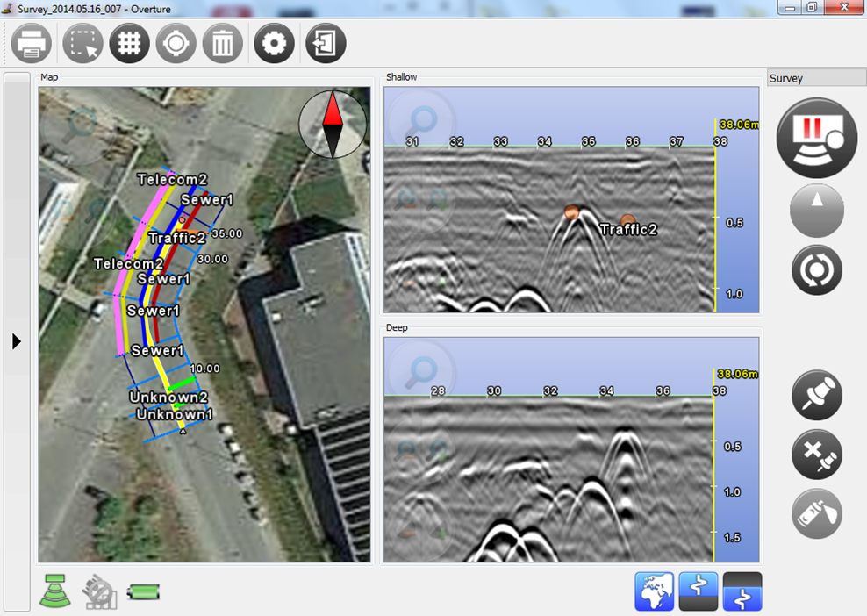This screenshot has width=867, height=616.
Task: Expand the left side panel arrow
Action: coord(17,340)
